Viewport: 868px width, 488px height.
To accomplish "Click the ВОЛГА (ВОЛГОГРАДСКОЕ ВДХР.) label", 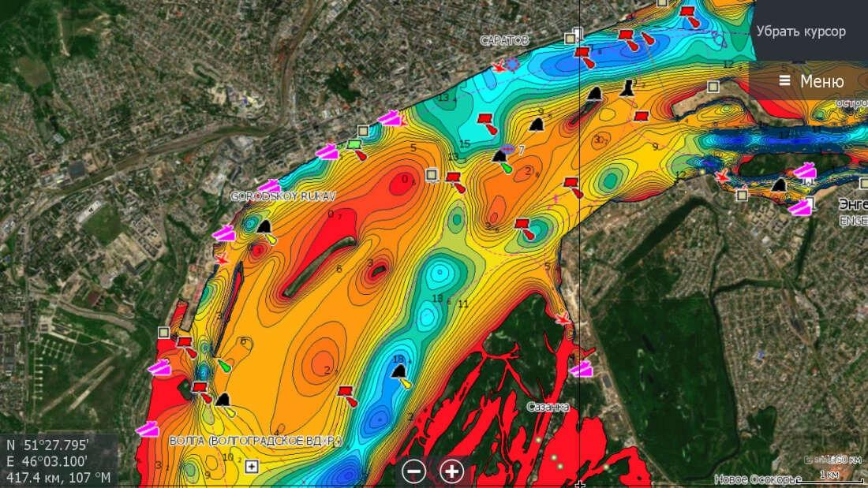I will pos(255,441).
